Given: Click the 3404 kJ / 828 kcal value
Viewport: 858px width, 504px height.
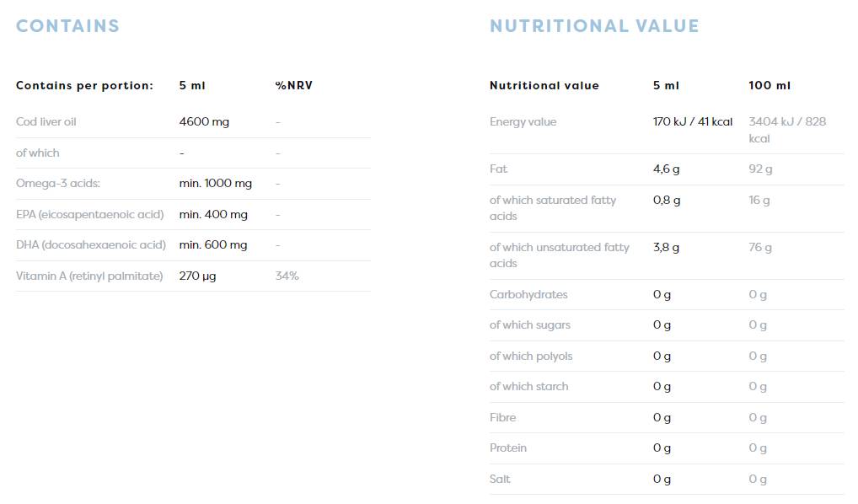Looking at the screenshot, I should pyautogui.click(x=787, y=130).
